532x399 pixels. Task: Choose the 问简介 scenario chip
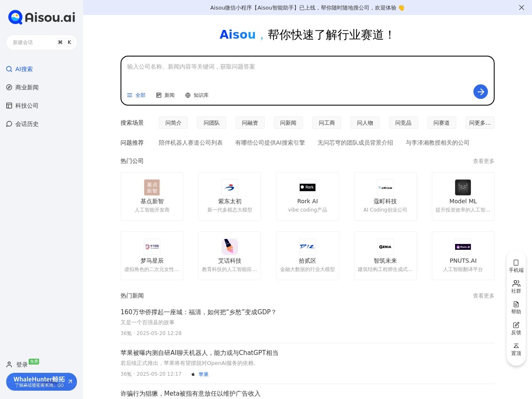click(173, 123)
